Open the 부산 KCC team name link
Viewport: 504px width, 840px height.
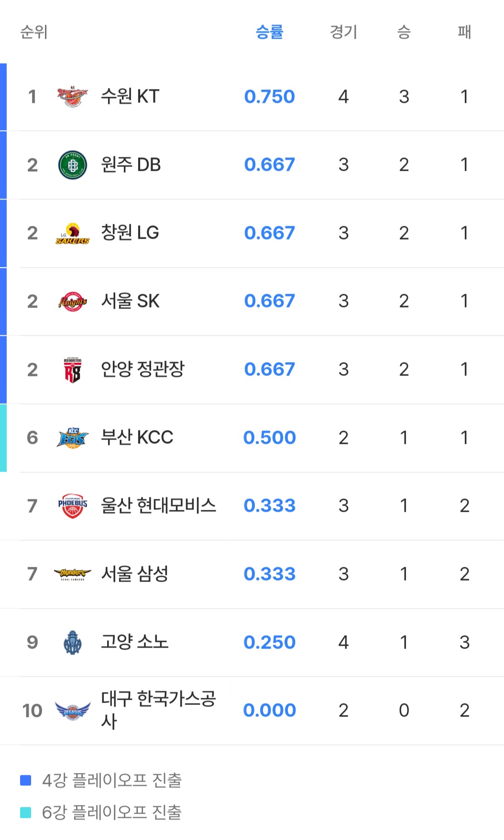click(137, 437)
